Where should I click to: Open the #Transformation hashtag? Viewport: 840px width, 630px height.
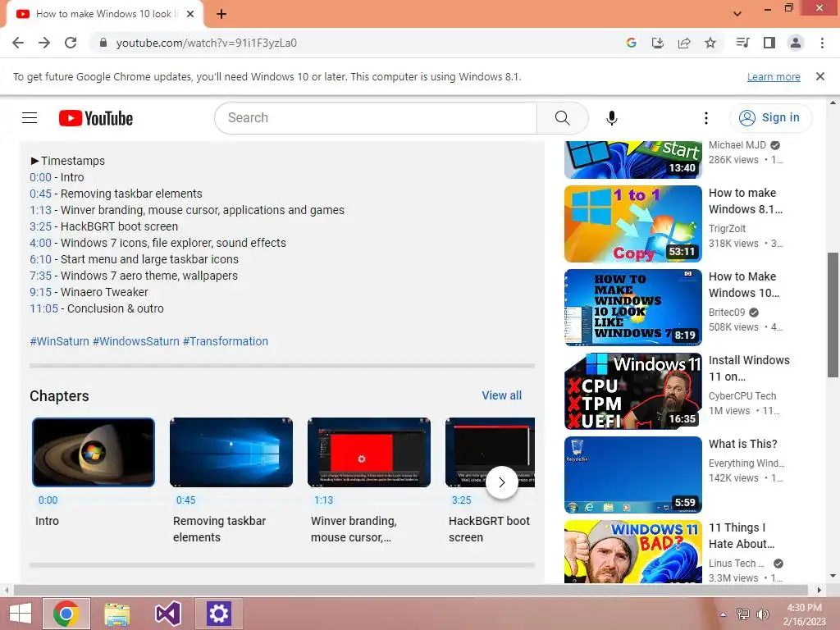[x=226, y=341]
